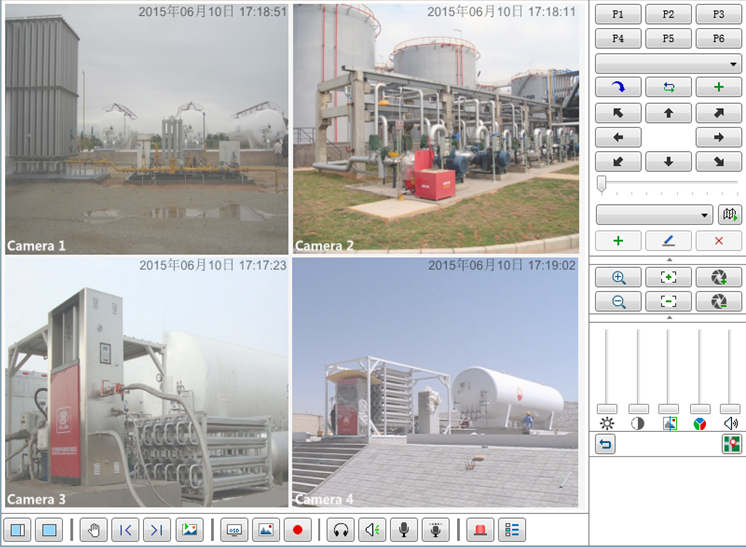The height and width of the screenshot is (547, 746).
Task: Take a snapshot with the picture icon
Action: 266,530
